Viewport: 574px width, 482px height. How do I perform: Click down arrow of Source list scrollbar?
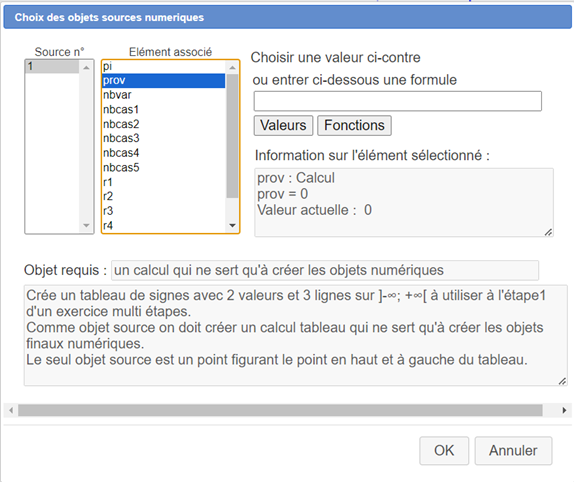click(x=86, y=225)
